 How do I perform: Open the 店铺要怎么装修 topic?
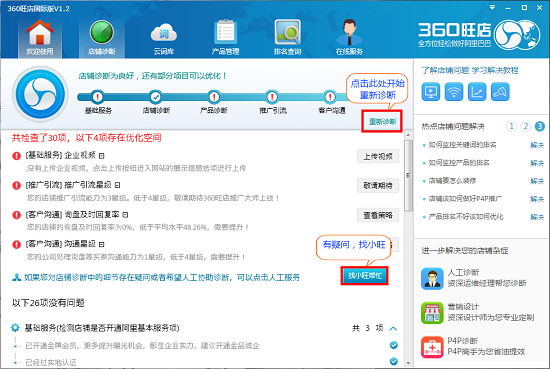(452, 181)
